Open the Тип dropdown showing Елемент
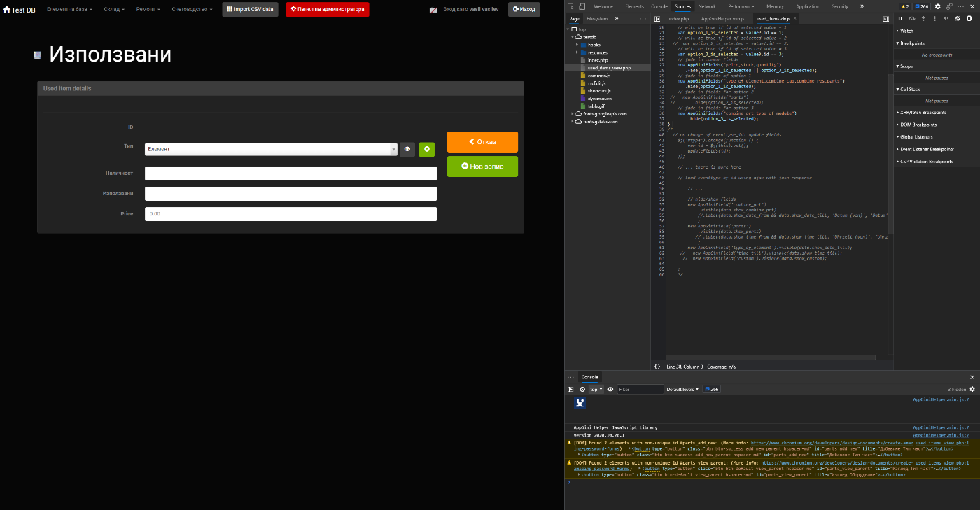This screenshot has height=510, width=980. tap(272, 149)
